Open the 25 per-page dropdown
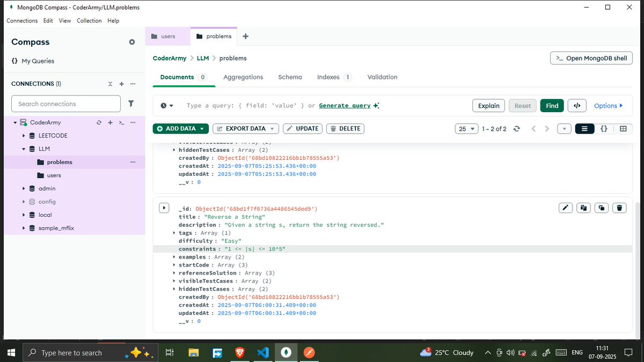This screenshot has width=644, height=362. (x=466, y=129)
